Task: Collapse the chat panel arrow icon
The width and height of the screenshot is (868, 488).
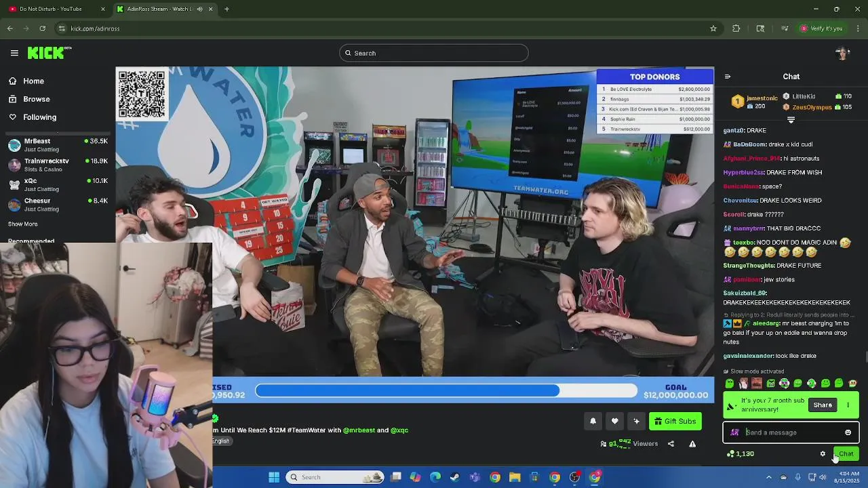Action: pyautogui.click(x=728, y=77)
